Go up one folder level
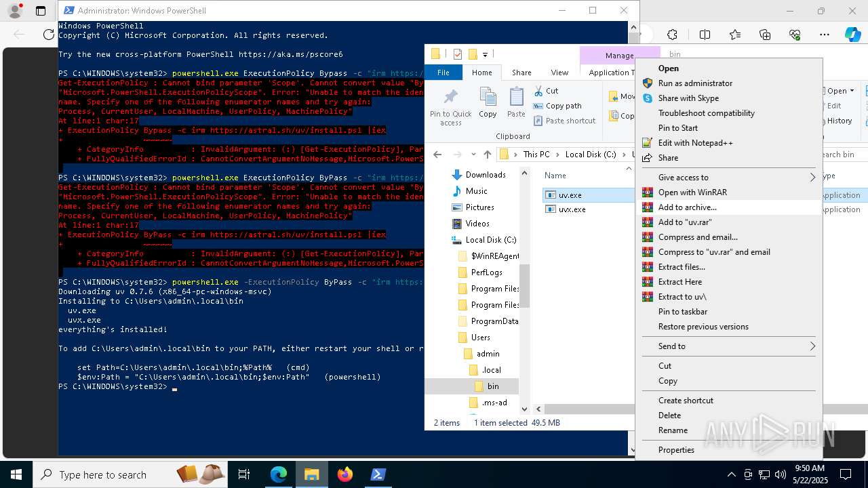 pos(487,155)
